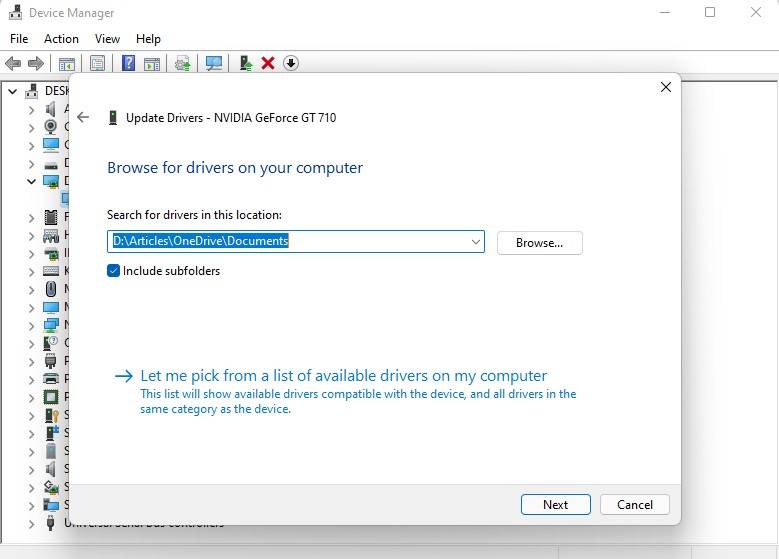This screenshot has width=779, height=559.
Task: Toggle the Show/Hide Action Pane toolbar icon
Action: [152, 64]
